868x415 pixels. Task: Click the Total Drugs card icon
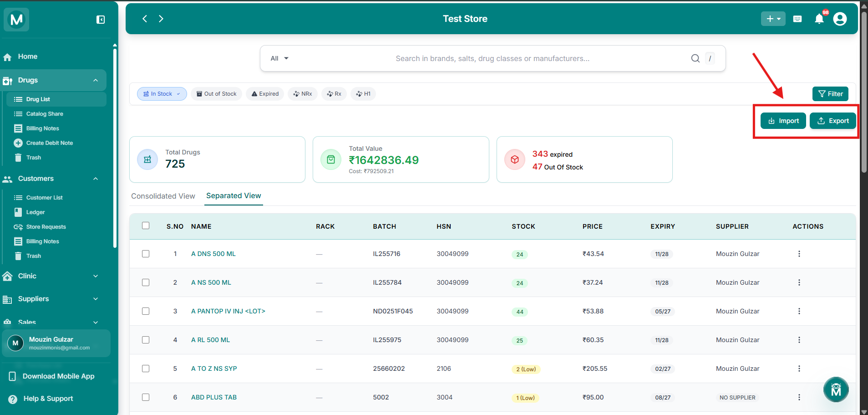click(147, 159)
